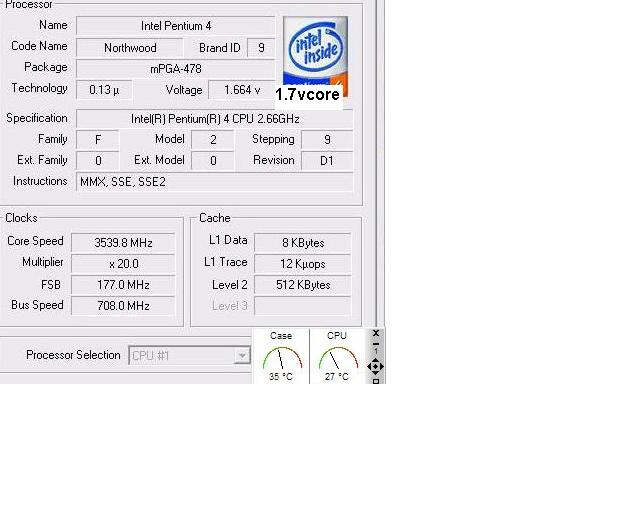The height and width of the screenshot is (507, 636).
Task: Click the CPU temperature gauge
Action: (337, 356)
